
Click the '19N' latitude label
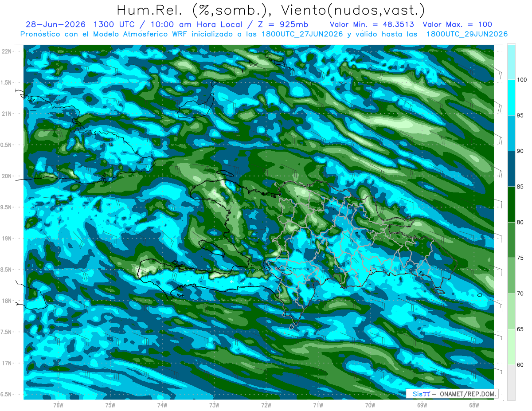coord(8,239)
